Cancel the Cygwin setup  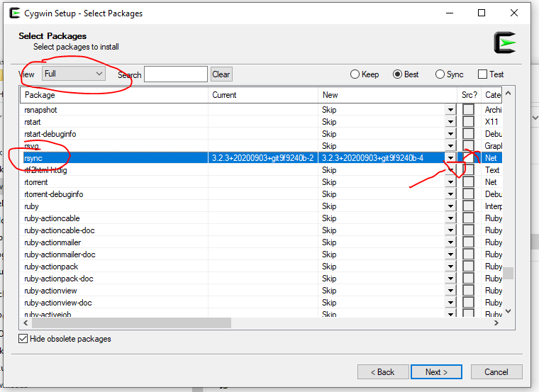[x=496, y=371]
